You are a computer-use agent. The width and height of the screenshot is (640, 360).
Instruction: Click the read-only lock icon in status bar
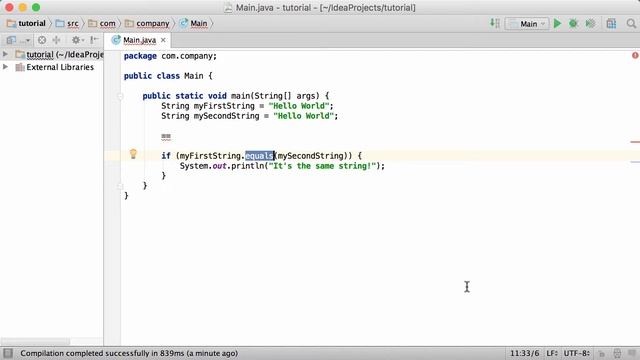pyautogui.click(x=602, y=353)
